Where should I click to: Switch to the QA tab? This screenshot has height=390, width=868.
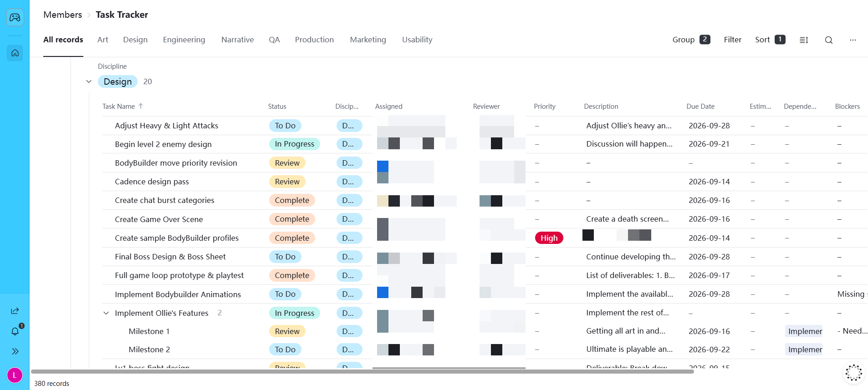(x=274, y=40)
